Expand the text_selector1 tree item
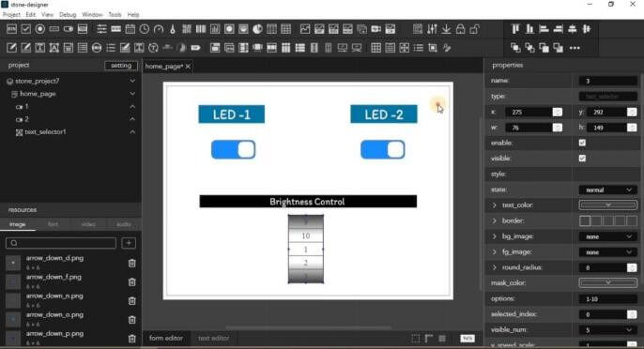The width and height of the screenshot is (644, 349). coord(132,131)
